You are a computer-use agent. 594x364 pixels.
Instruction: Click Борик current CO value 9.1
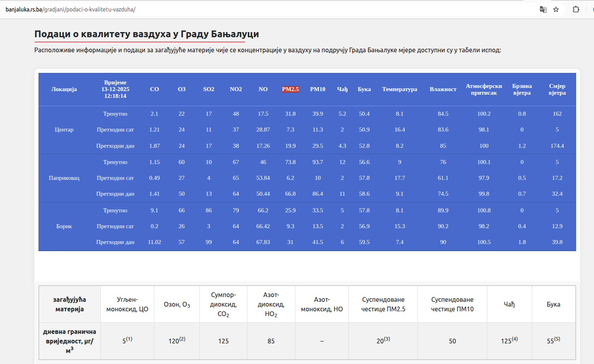click(x=155, y=210)
